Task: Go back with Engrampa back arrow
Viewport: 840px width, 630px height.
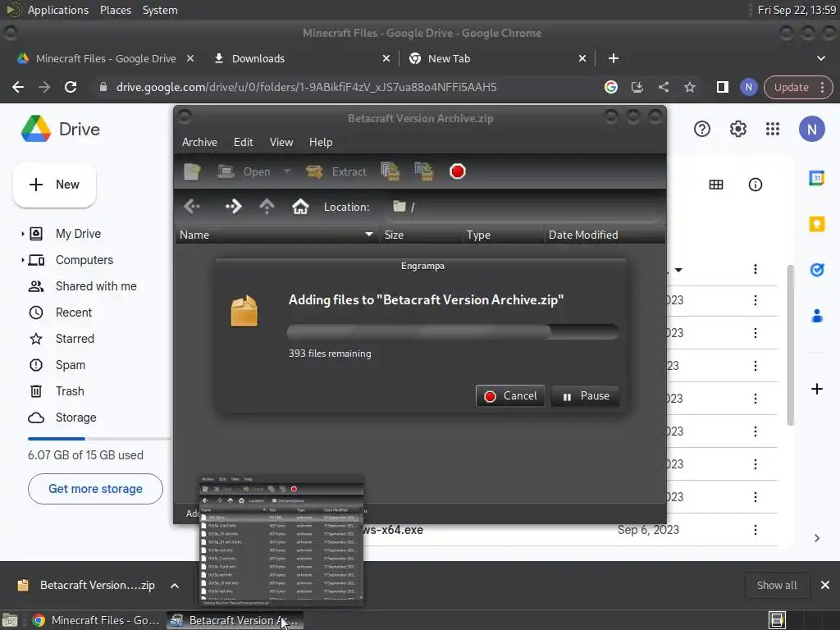Action: 192,206
